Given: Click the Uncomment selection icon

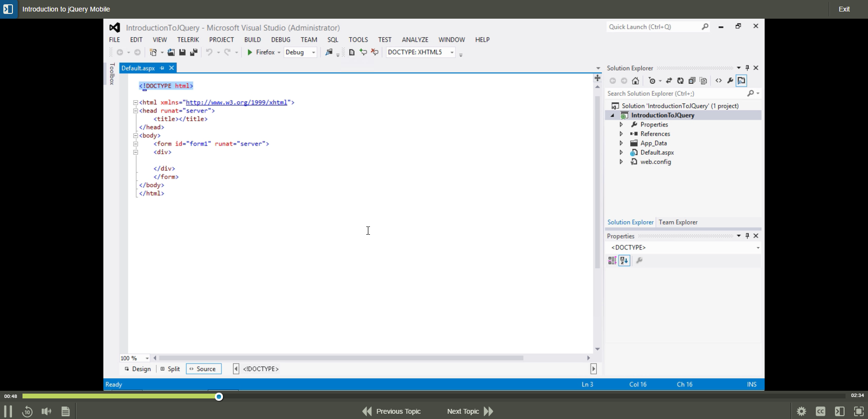Looking at the screenshot, I should [x=375, y=52].
